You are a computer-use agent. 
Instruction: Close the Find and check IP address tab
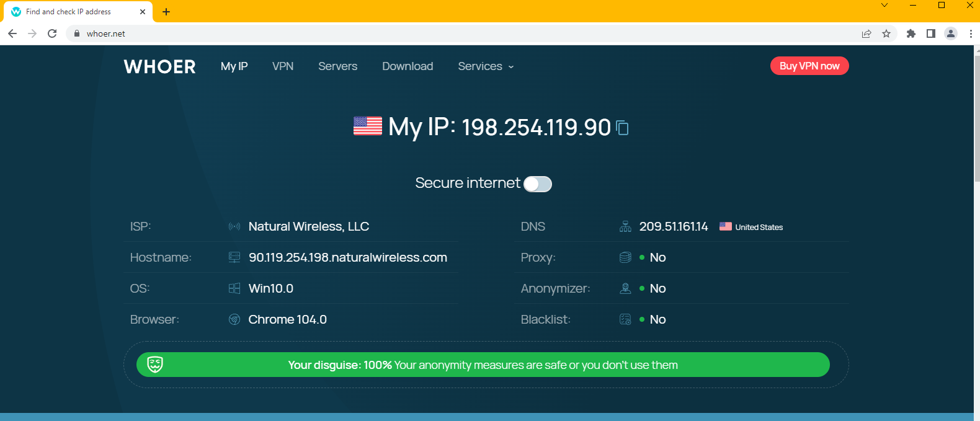point(143,12)
